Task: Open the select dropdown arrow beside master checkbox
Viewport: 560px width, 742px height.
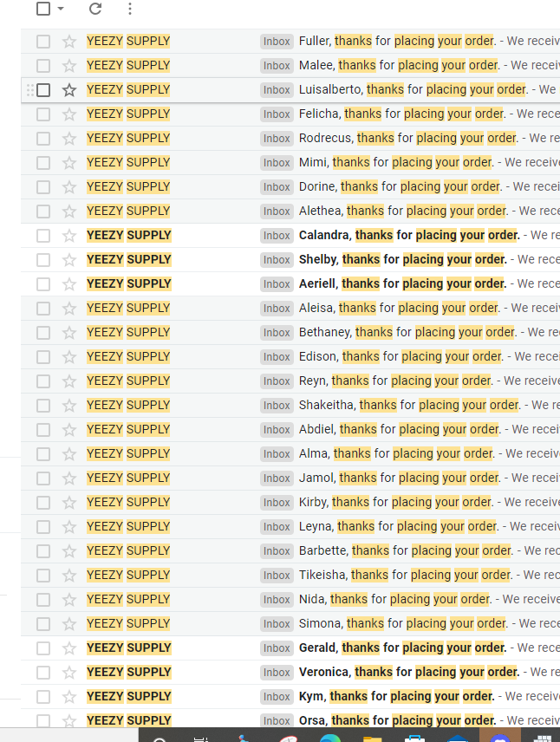Action: [60, 9]
